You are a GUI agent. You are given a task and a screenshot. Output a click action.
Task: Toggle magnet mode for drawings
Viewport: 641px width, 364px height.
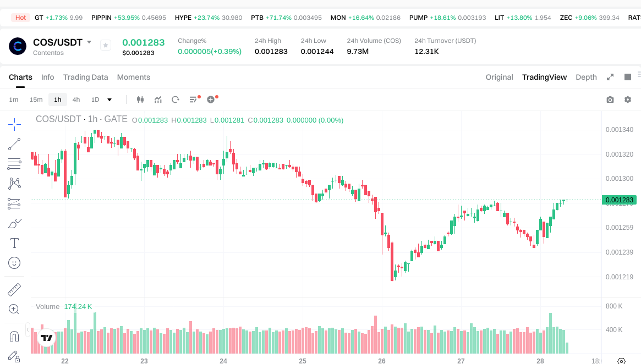(x=14, y=336)
